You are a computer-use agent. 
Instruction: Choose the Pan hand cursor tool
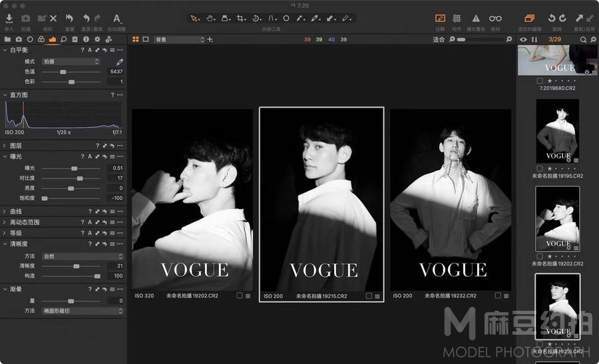coord(210,19)
